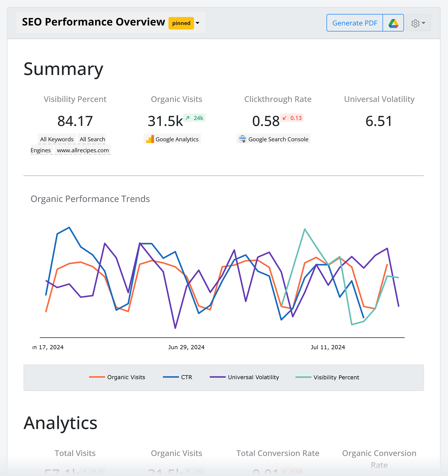Click the green 24k change badge
Viewport: 448px width, 476px height.
coord(194,118)
